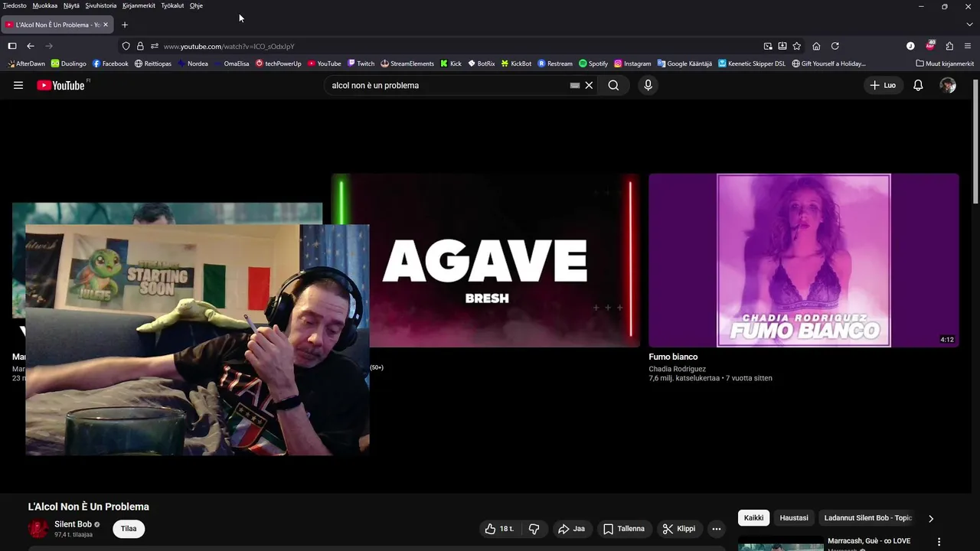Go to the YouTube home logo
This screenshot has height=551, width=980.
60,86
